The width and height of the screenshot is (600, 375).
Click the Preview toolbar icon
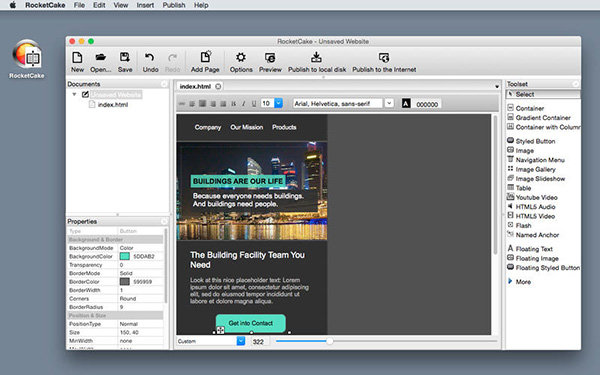(270, 58)
